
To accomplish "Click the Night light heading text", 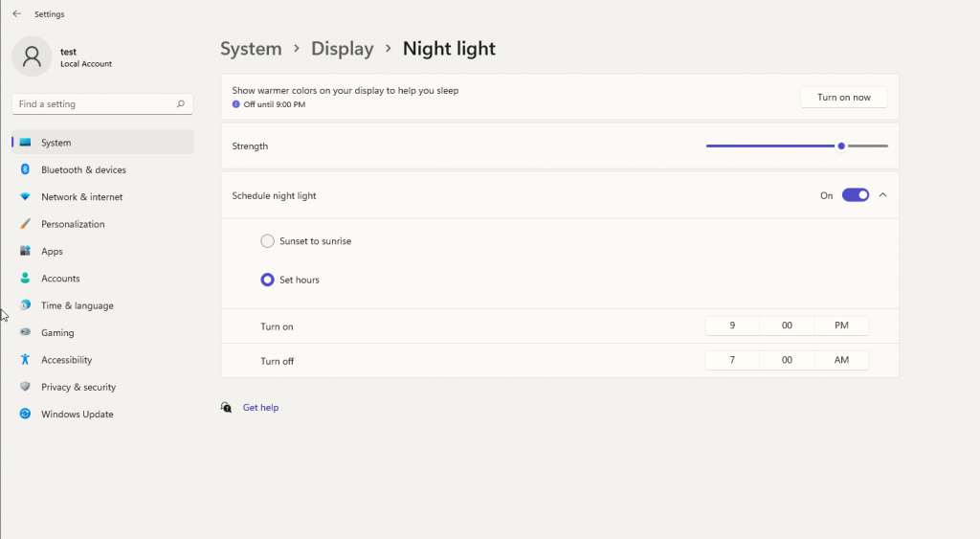I will pos(449,48).
